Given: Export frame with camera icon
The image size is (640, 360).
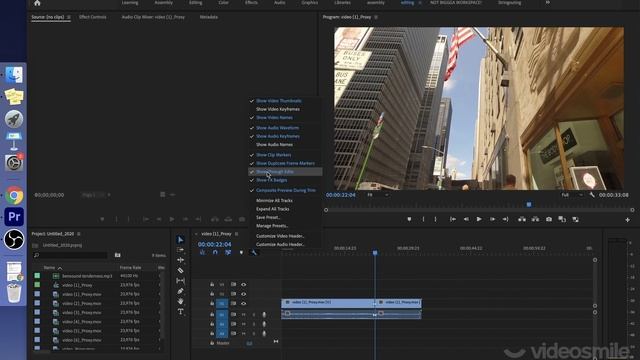Looking at the screenshot, I should click(549, 219).
